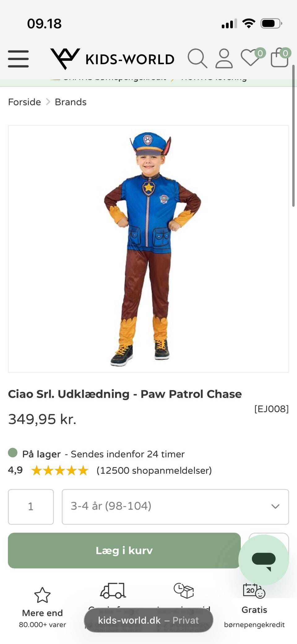Tap the calendar børnepengekredit icon
Viewport: 297px width, 644px height.
point(254,590)
